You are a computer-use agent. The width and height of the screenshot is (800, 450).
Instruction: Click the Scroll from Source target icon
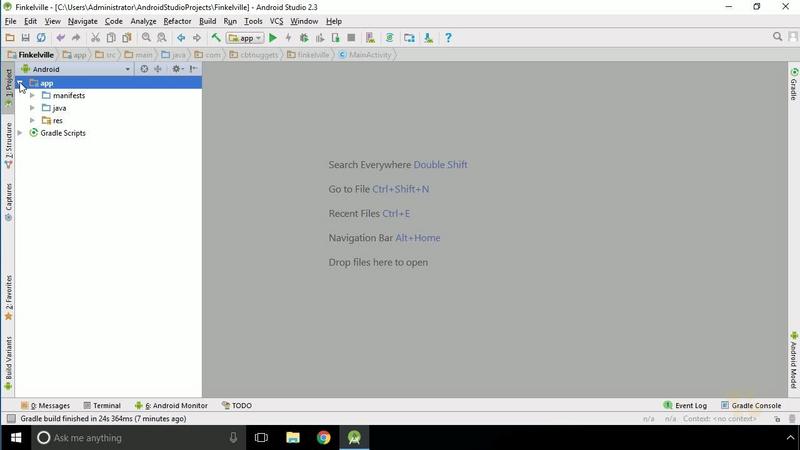pyautogui.click(x=144, y=69)
